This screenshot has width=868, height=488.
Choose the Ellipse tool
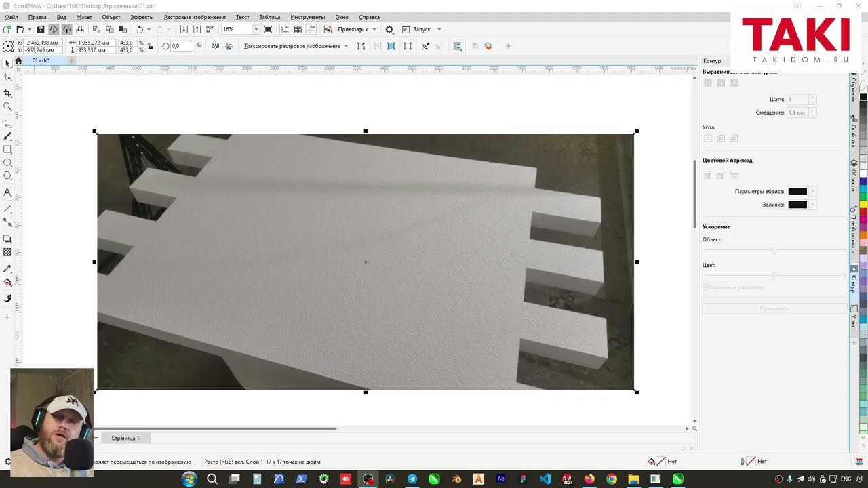[x=7, y=163]
